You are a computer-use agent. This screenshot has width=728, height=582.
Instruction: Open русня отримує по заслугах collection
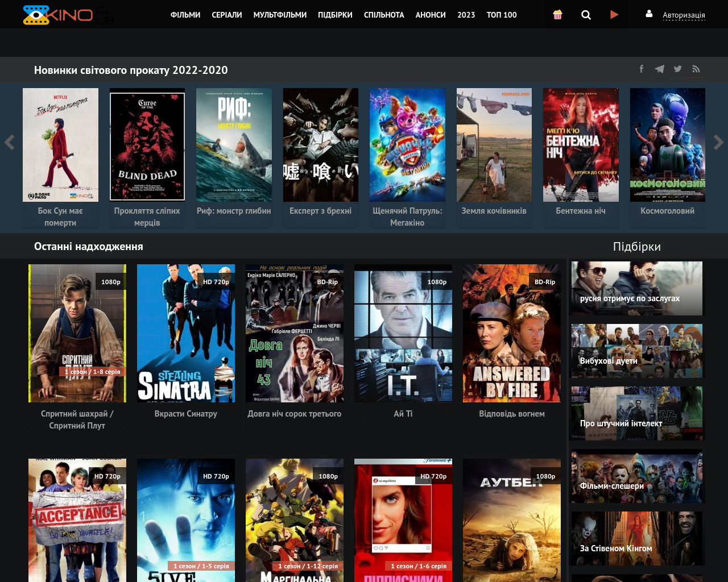point(637,288)
